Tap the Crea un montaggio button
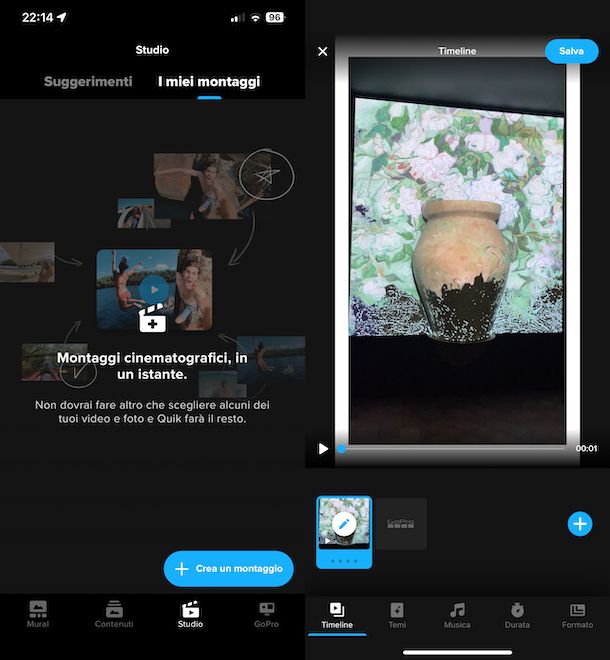The image size is (610, 660). click(x=229, y=568)
